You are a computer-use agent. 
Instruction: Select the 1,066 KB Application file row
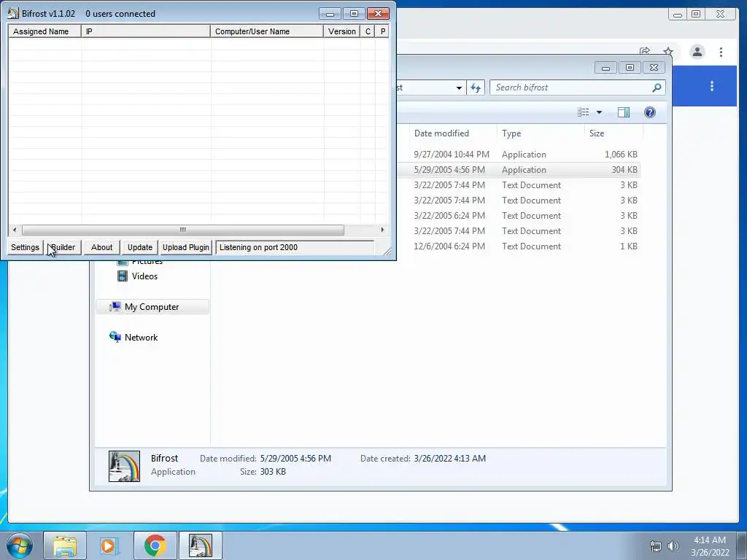tap(519, 155)
